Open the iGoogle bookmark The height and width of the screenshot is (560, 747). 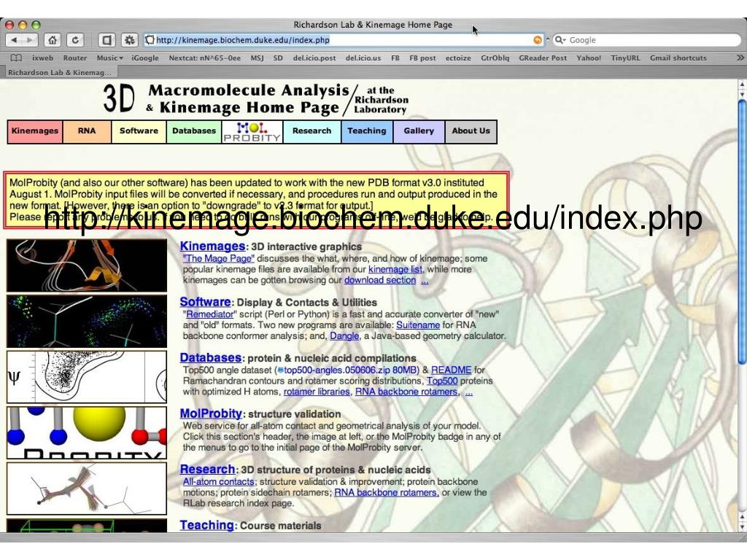pyautogui.click(x=145, y=58)
